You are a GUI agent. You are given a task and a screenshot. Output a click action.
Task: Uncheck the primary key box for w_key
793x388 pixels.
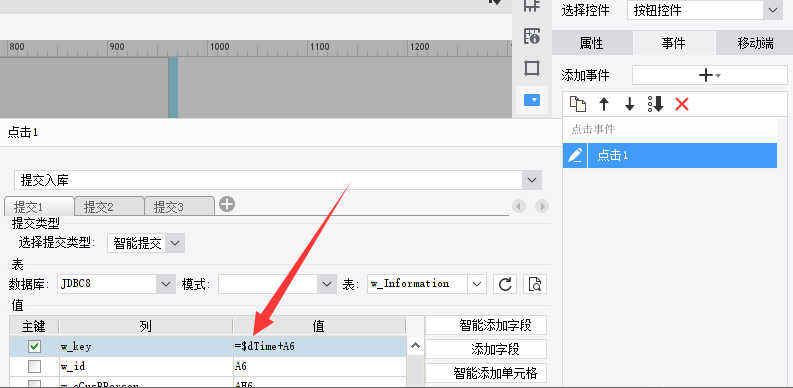coord(34,346)
